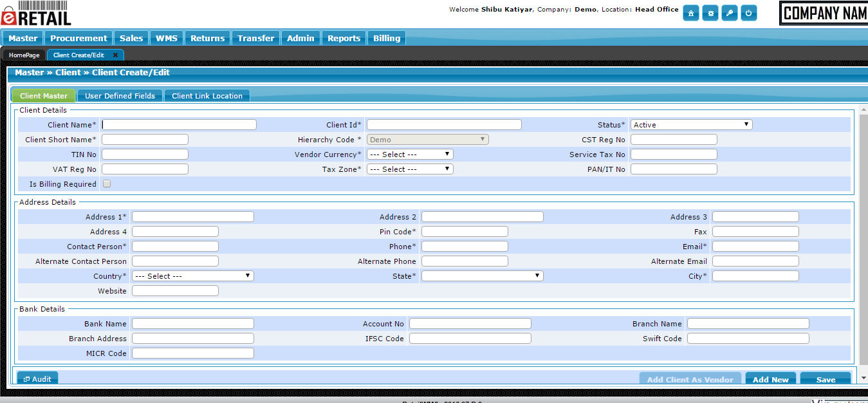Focus the Client Short Name field

[x=145, y=140]
